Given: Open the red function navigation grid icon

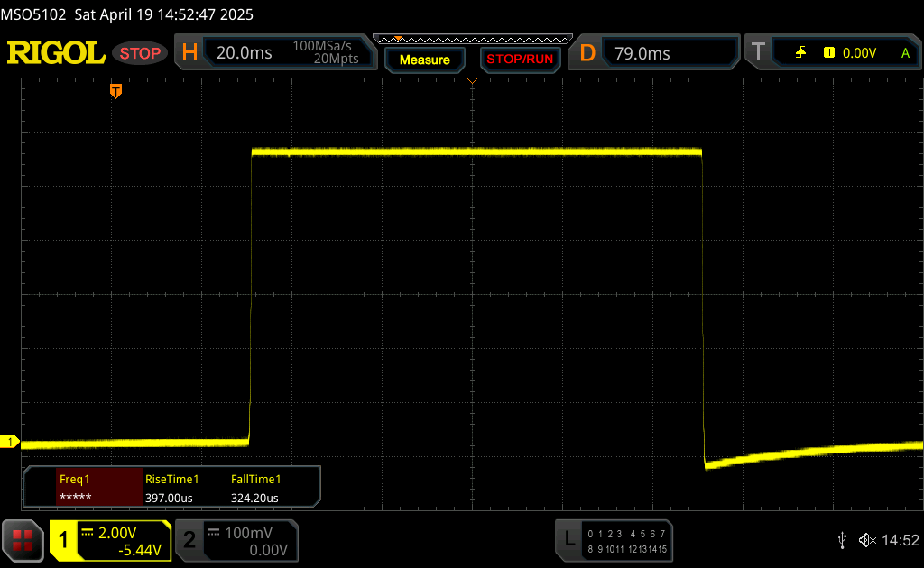Looking at the screenshot, I should tap(23, 540).
